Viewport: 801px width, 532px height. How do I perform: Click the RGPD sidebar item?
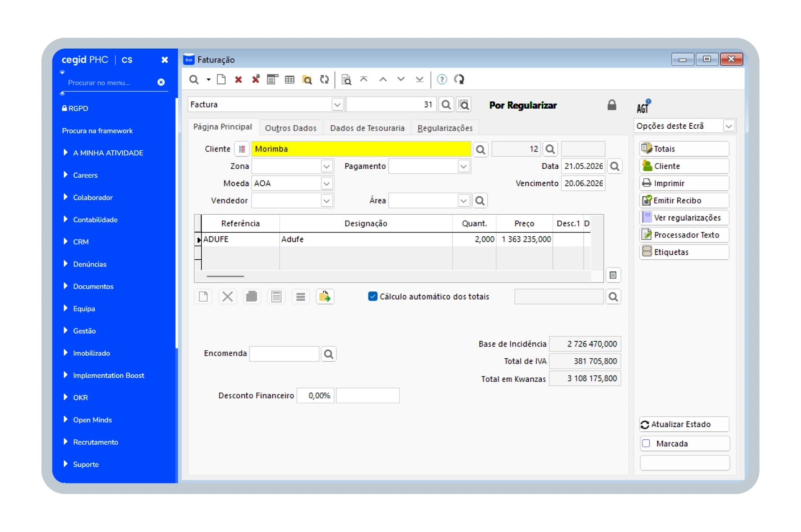pyautogui.click(x=75, y=108)
